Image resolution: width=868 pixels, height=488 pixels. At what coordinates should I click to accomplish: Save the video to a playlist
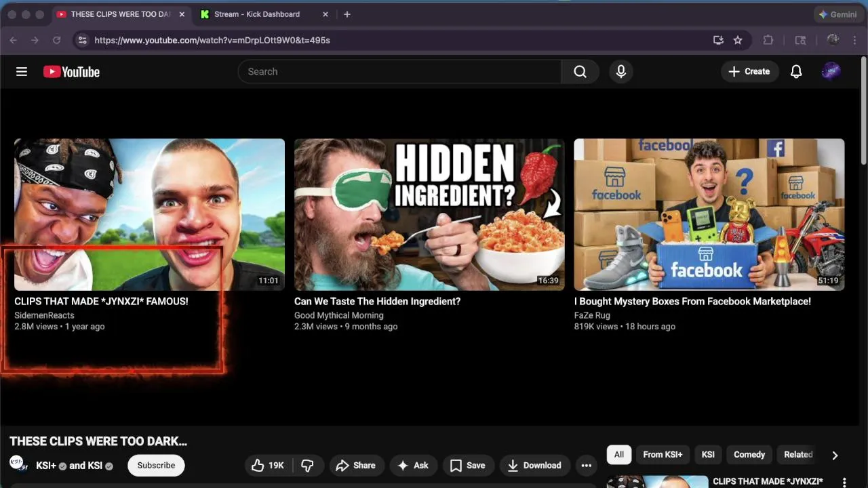(x=468, y=465)
